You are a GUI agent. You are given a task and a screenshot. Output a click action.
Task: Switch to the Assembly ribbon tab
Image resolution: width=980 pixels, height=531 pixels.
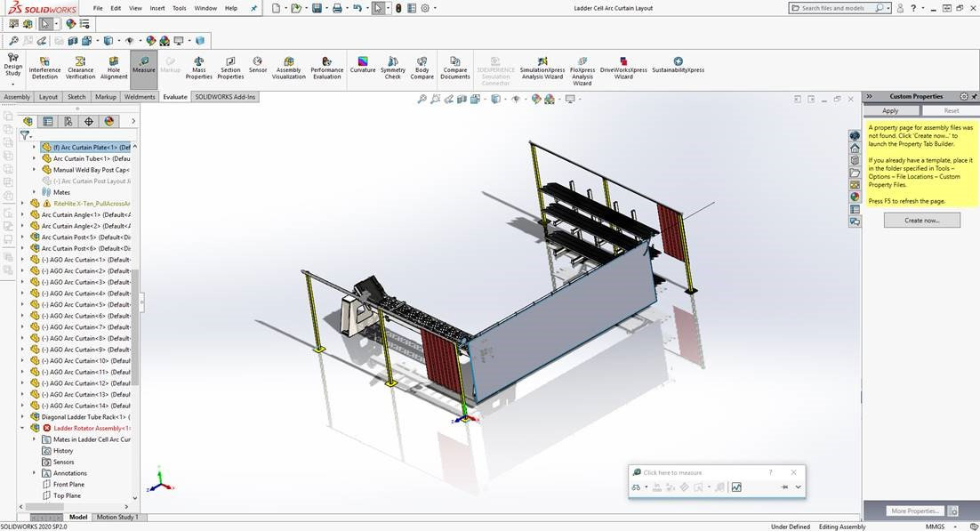pos(17,97)
